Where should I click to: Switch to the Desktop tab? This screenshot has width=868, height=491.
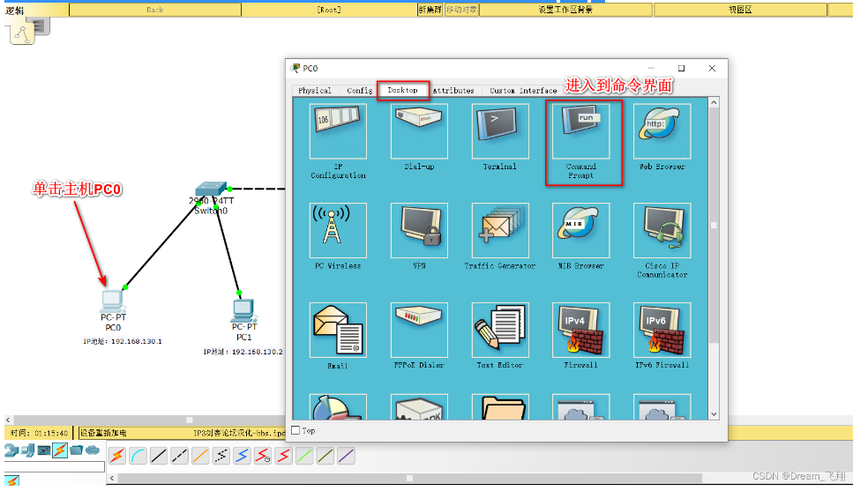coord(402,90)
